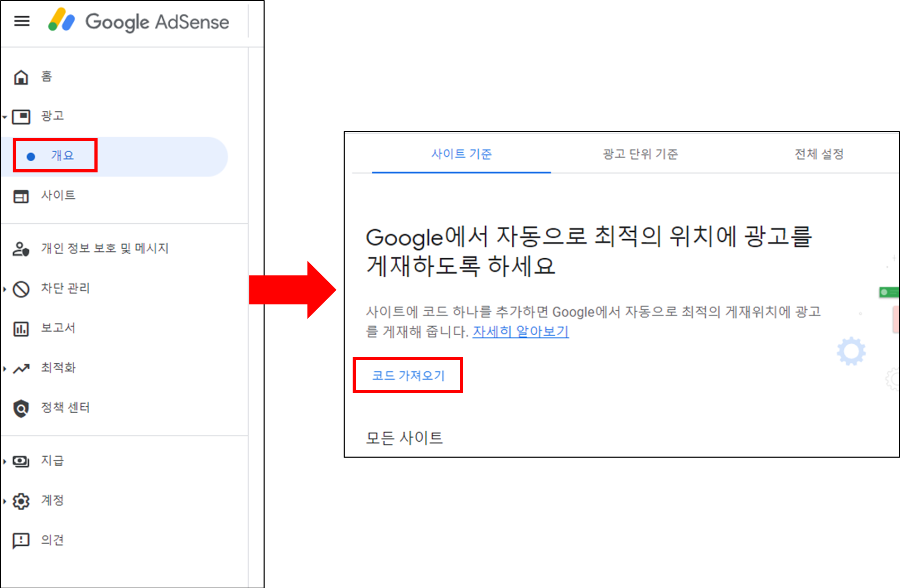Click the gear icon beside 계정

(x=21, y=501)
